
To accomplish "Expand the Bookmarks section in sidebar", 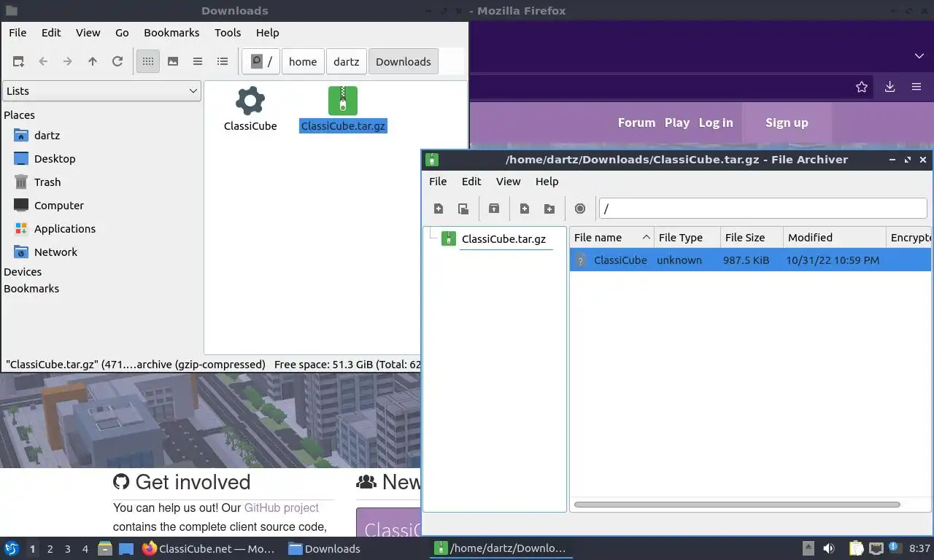I will [x=31, y=289].
